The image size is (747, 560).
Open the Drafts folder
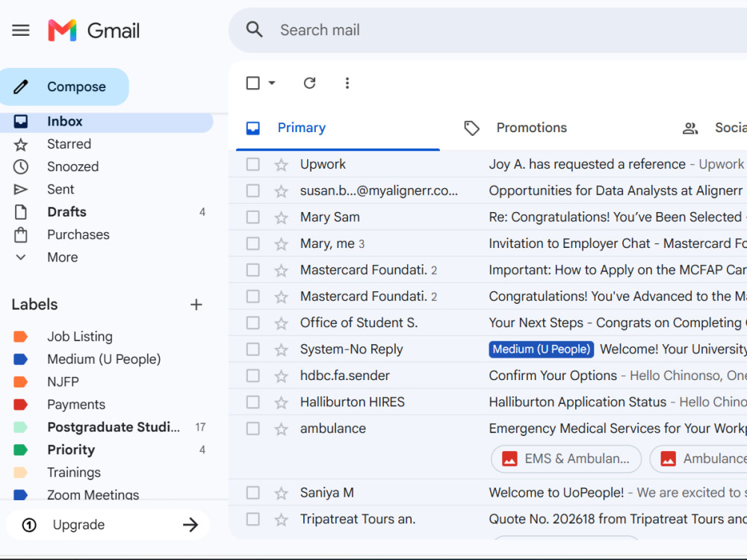tap(106, 212)
